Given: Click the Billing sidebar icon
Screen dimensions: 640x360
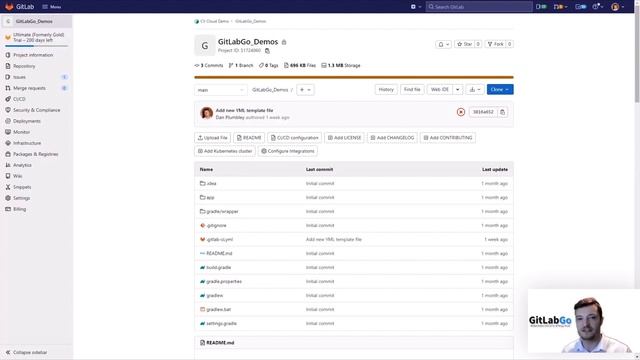Looking at the screenshot, I should pos(8,209).
